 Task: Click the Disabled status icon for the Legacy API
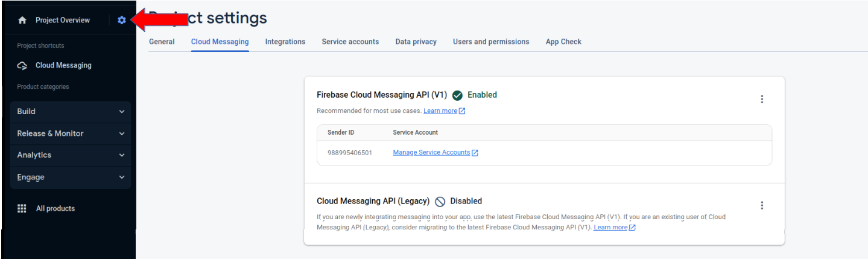[440, 202]
